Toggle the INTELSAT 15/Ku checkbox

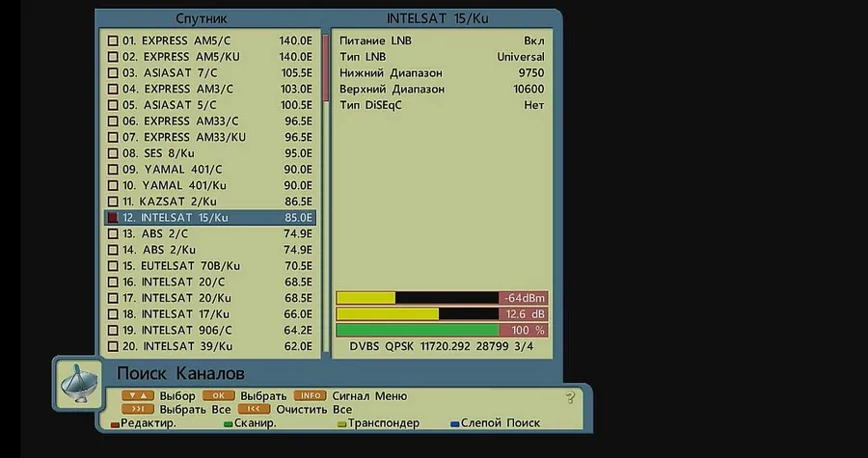tap(113, 218)
